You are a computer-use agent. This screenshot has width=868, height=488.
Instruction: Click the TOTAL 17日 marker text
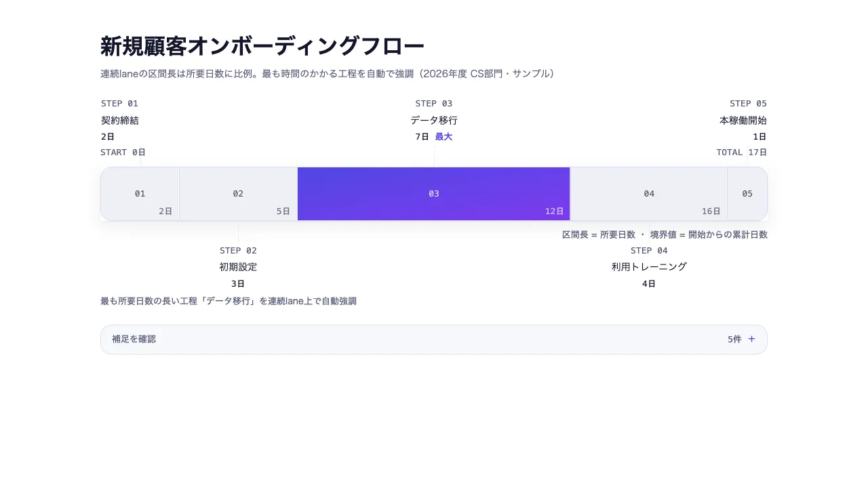[x=742, y=152]
